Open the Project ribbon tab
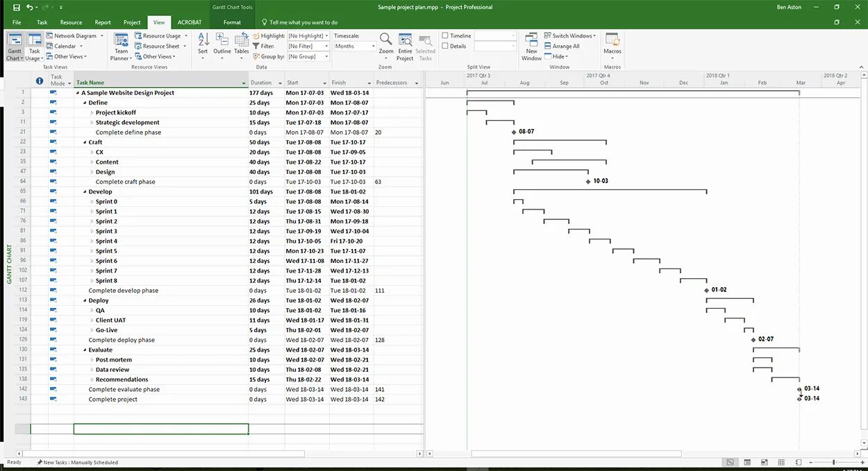The image size is (868, 471). 132,22
